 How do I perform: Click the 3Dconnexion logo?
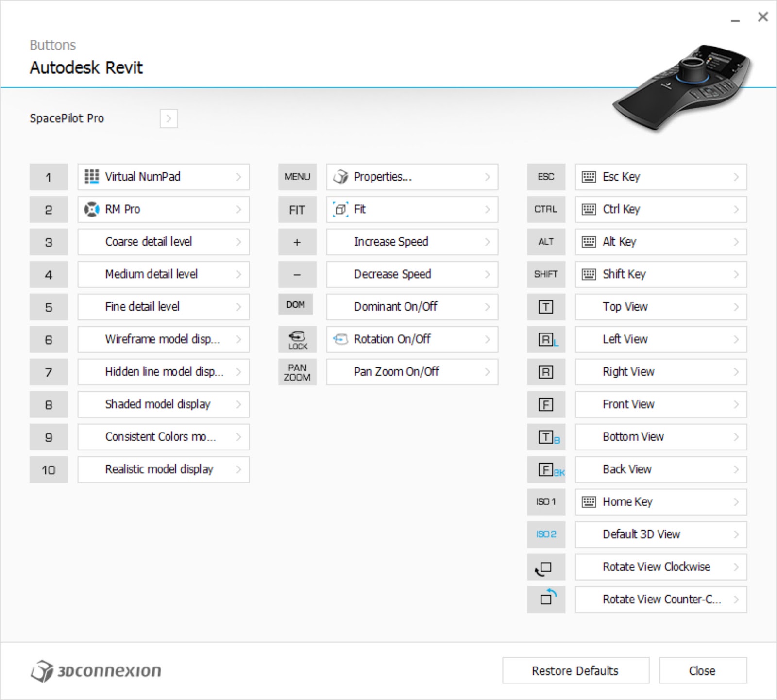97,671
